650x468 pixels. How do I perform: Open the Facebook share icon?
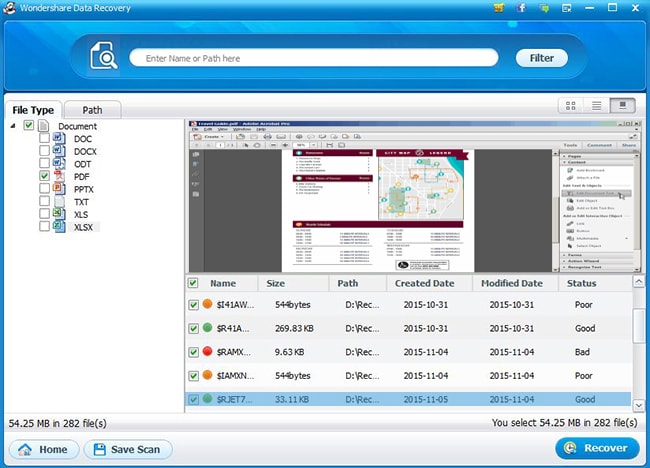521,8
